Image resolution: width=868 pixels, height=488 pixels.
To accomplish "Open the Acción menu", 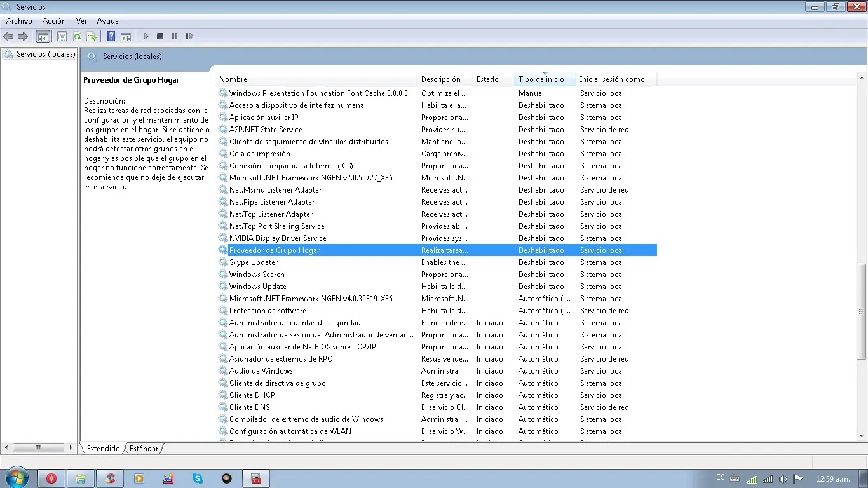I will 54,21.
